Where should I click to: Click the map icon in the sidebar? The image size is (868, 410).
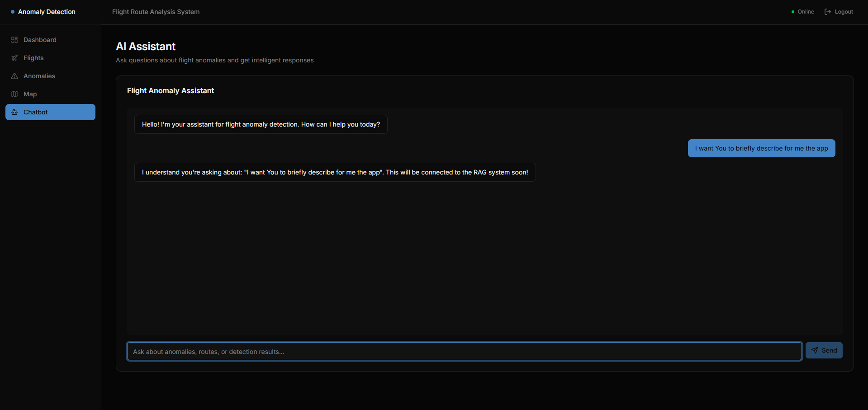point(14,94)
